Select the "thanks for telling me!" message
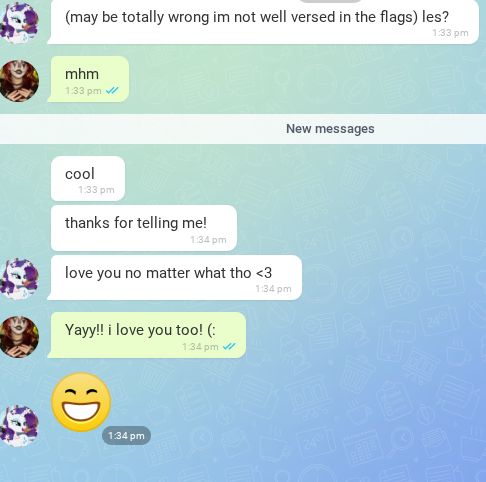This screenshot has width=486, height=482. coord(144,228)
